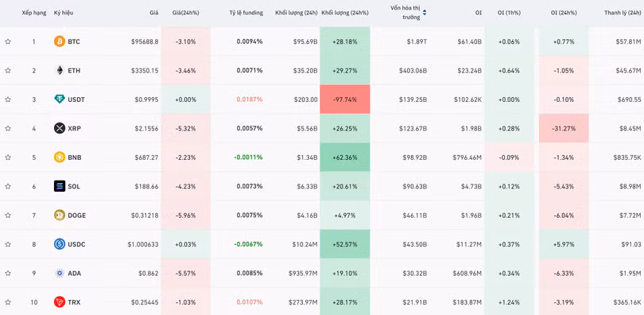Open the BTC symbol link

tap(74, 41)
